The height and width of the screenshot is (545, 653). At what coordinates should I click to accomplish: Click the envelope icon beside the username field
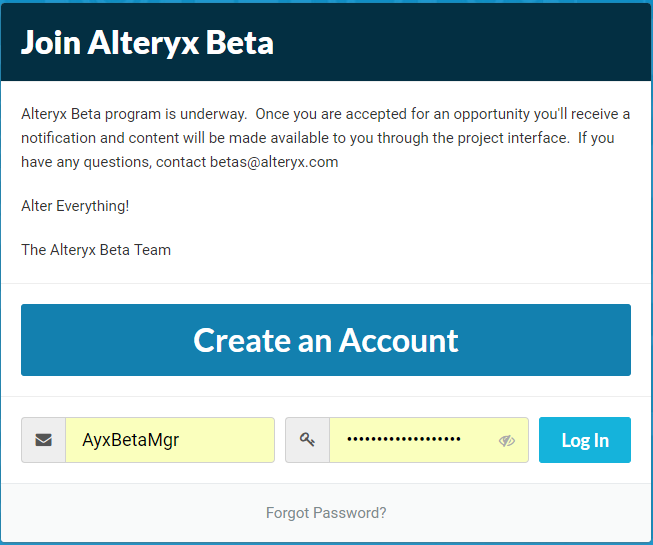(43, 440)
